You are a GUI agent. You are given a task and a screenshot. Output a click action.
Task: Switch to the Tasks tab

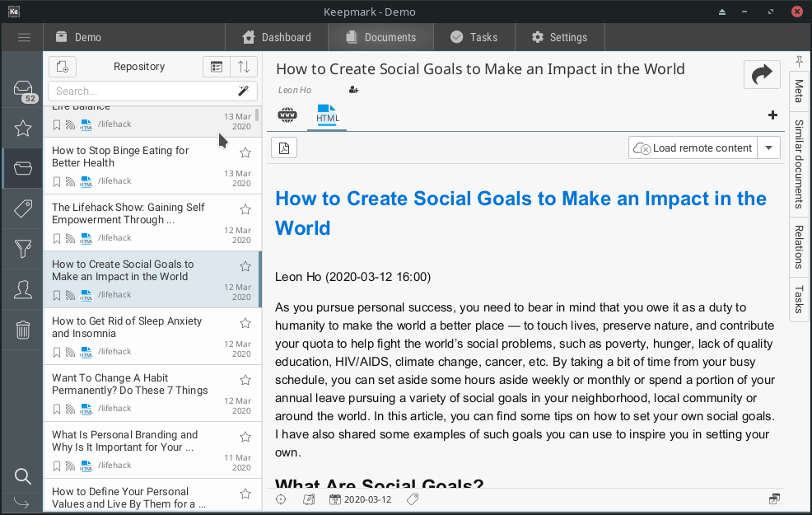(474, 37)
